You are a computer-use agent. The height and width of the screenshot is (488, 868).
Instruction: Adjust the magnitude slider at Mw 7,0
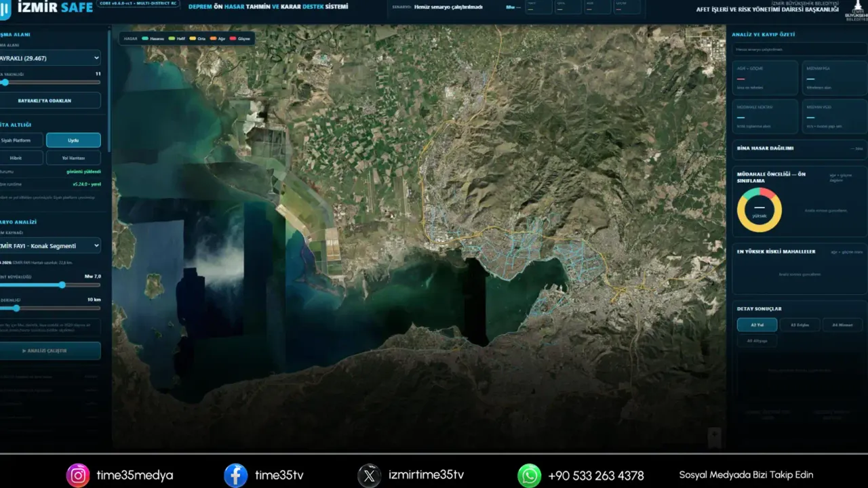pyautogui.click(x=50, y=285)
